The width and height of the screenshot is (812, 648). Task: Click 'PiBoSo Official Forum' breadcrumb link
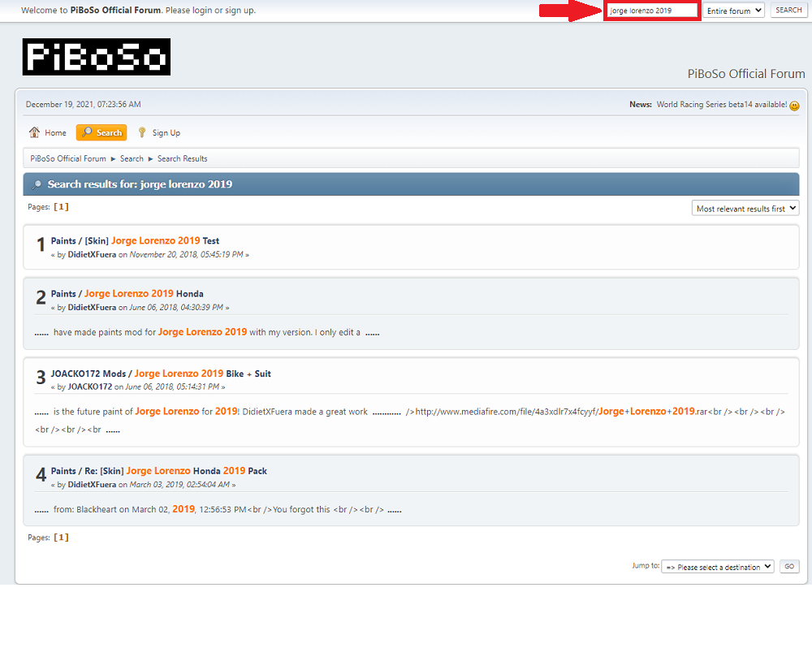tap(68, 158)
